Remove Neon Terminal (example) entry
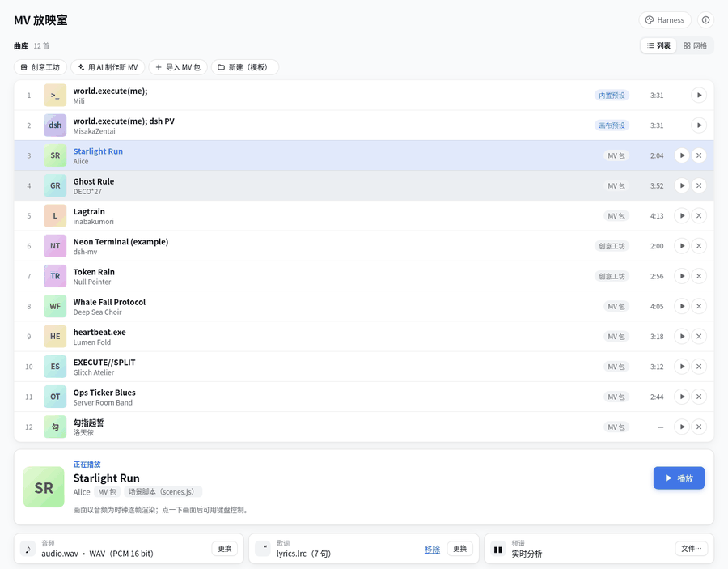Screen dimensions: 728x569 coord(699,246)
